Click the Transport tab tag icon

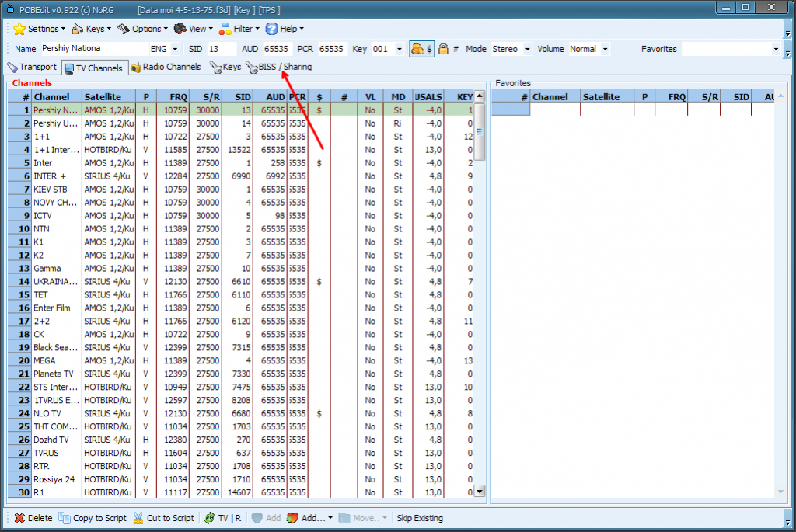click(12, 67)
